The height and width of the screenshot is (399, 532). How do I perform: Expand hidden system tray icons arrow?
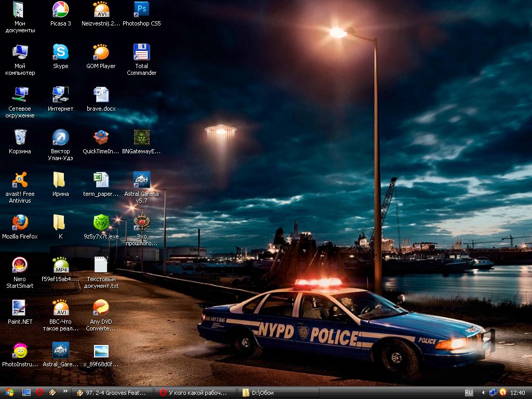coord(483,393)
